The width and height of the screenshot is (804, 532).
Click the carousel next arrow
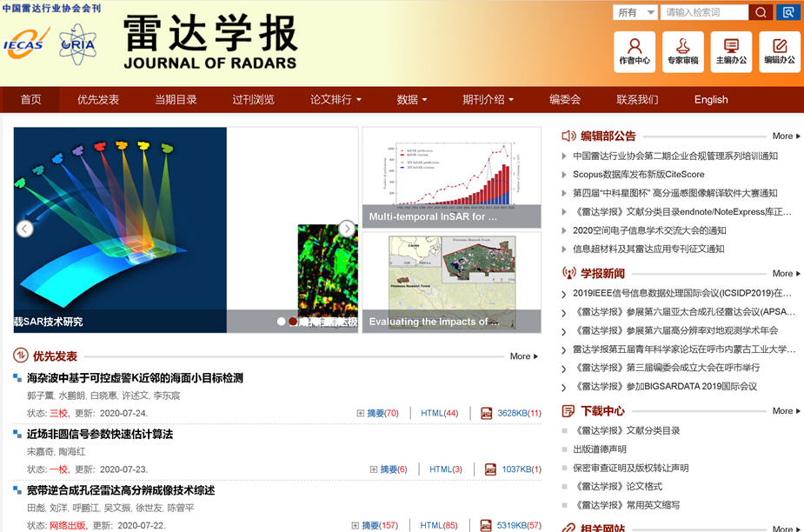point(347,229)
